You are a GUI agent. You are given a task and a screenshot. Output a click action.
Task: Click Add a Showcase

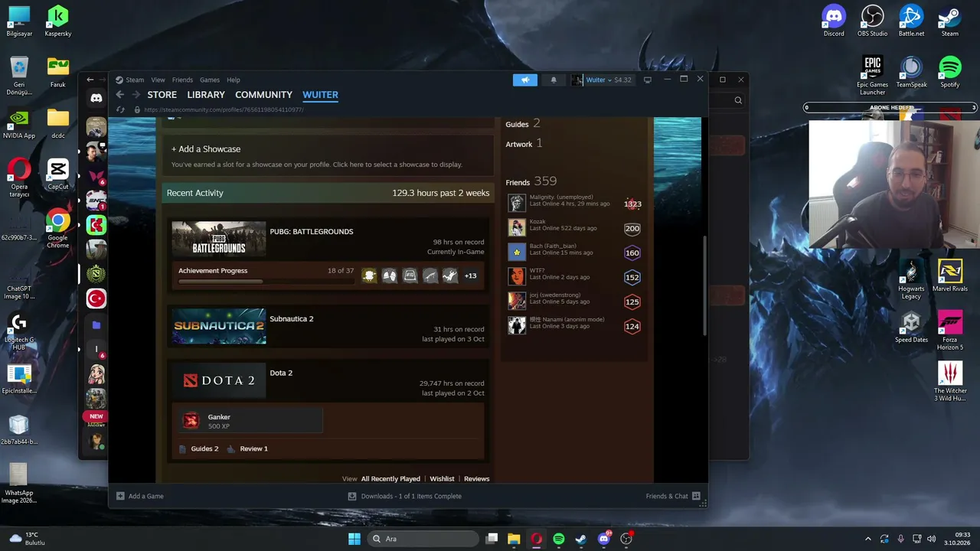pyautogui.click(x=206, y=149)
